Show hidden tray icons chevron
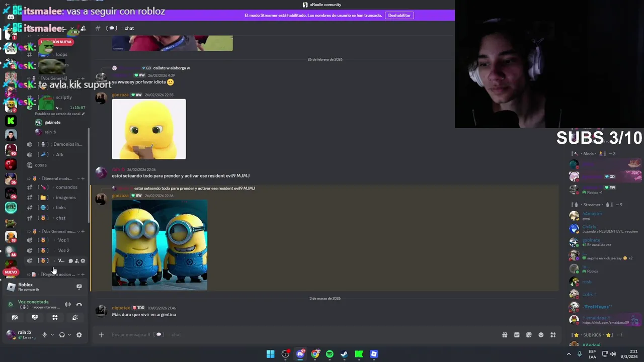 click(x=569, y=354)
